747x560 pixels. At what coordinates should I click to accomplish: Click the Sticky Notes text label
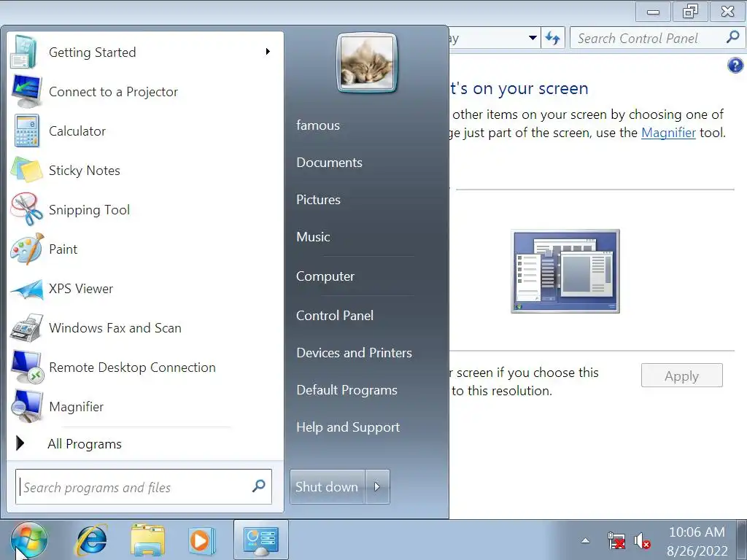click(85, 171)
